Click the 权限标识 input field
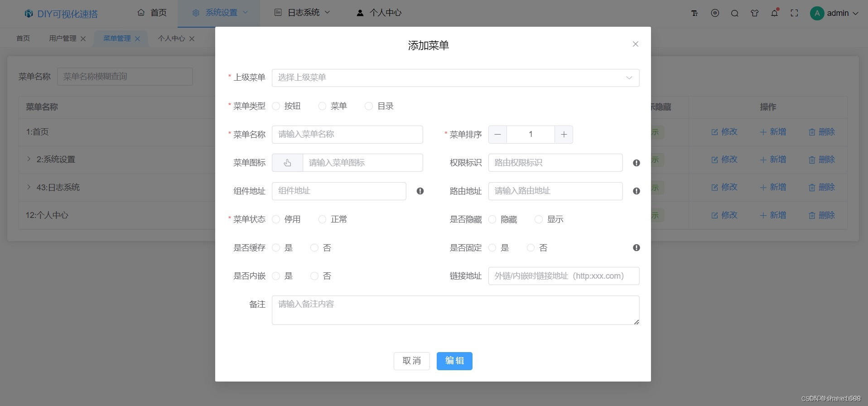Viewport: 868px width, 406px height. pos(555,163)
